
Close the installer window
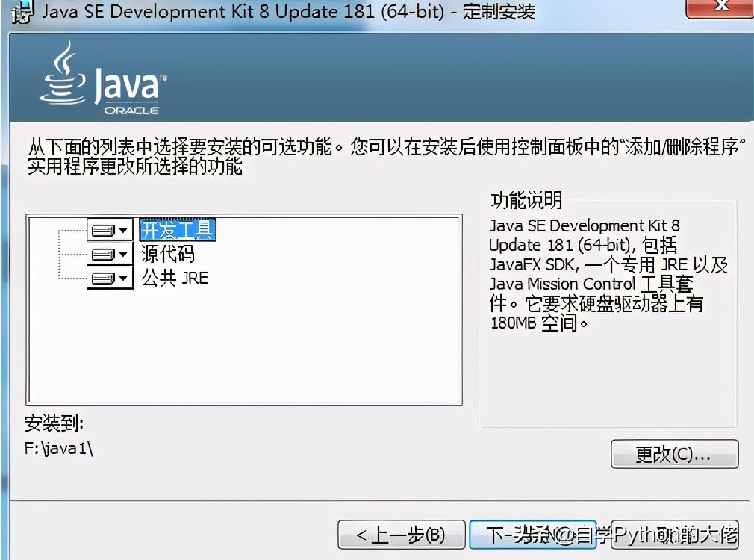720,7
